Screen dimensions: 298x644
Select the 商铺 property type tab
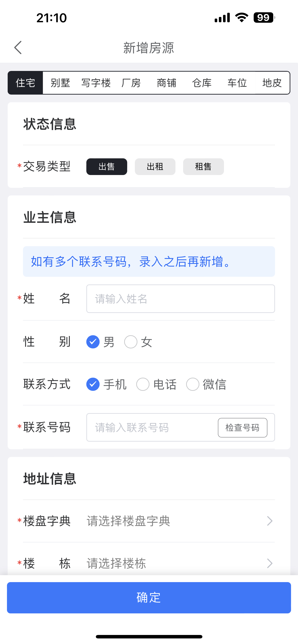point(166,83)
